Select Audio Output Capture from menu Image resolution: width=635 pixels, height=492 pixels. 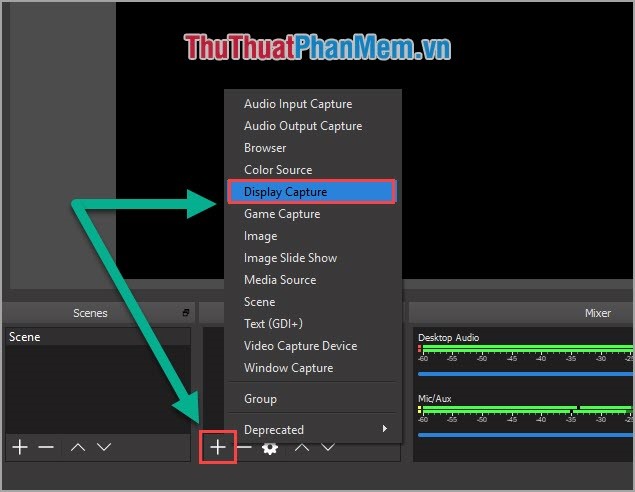pyautogui.click(x=313, y=126)
